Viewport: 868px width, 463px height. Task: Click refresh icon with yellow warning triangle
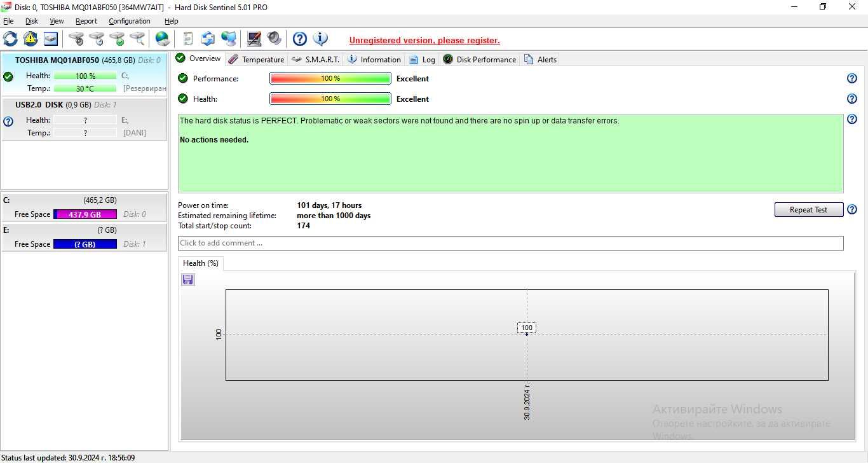(x=31, y=39)
